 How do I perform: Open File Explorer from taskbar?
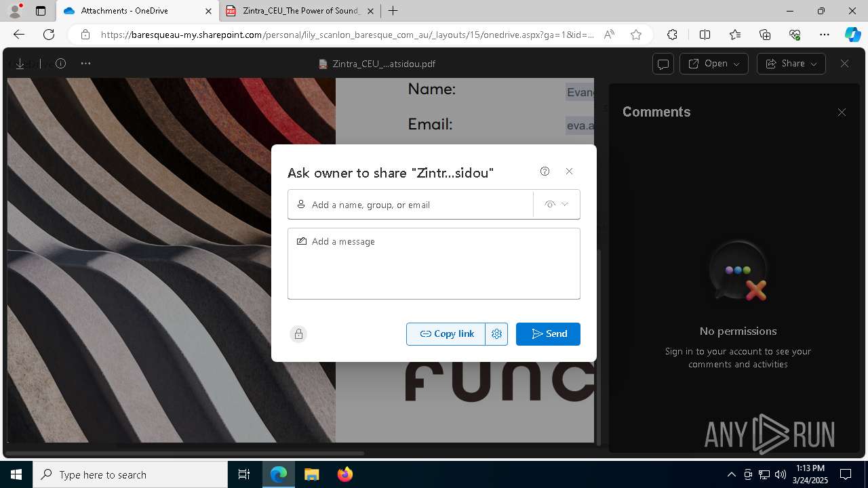tap(311, 474)
